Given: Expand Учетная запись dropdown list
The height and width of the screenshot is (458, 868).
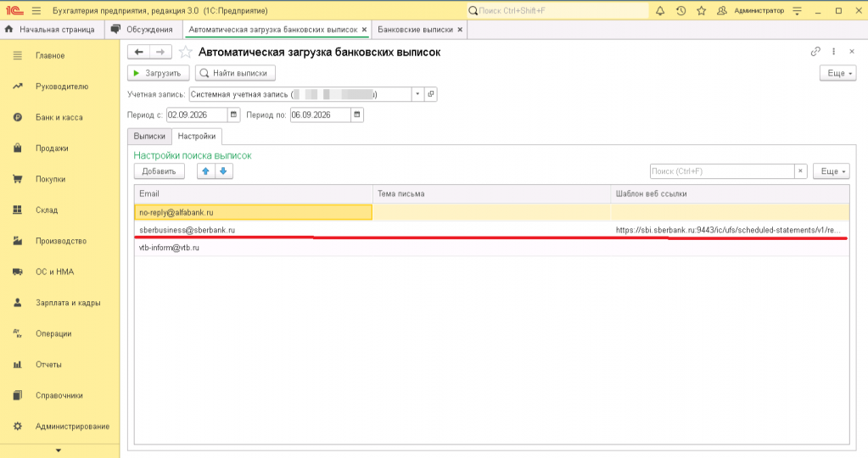Looking at the screenshot, I should pyautogui.click(x=418, y=95).
